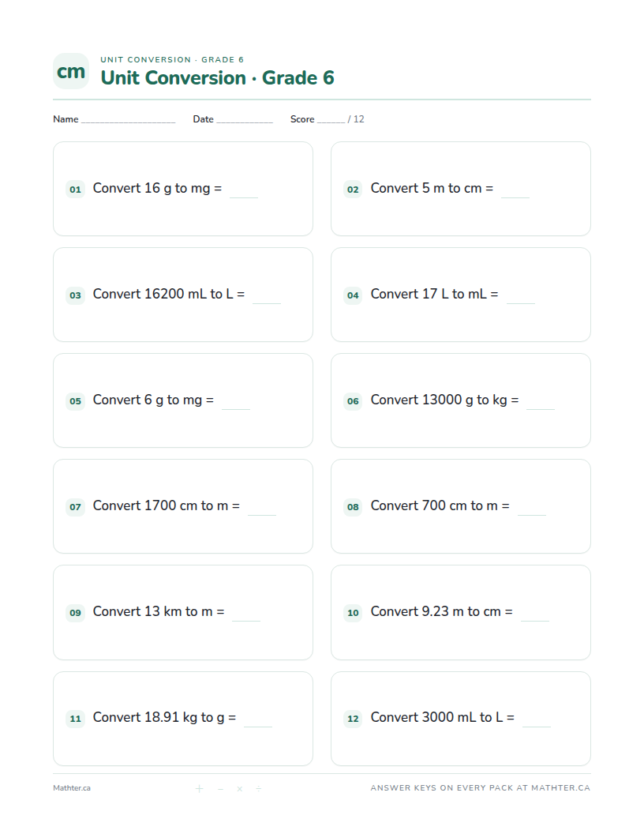
Task: Click the text 'Convert 3000 mL to L ='
Action: click(443, 718)
